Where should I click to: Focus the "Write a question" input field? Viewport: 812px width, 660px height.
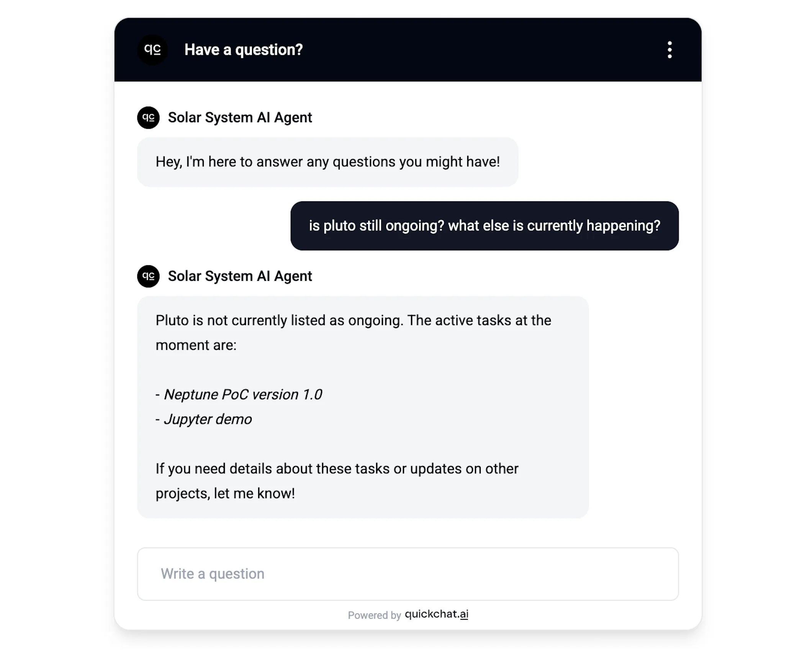pyautogui.click(x=408, y=574)
